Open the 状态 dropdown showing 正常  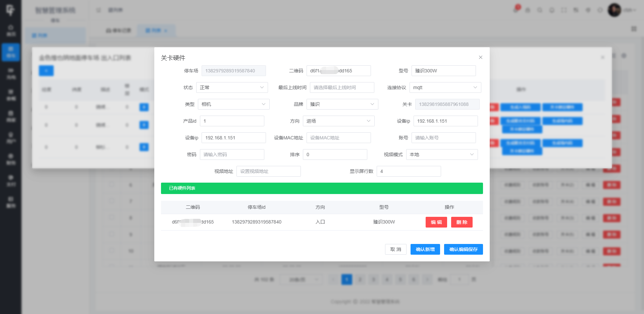(232, 87)
